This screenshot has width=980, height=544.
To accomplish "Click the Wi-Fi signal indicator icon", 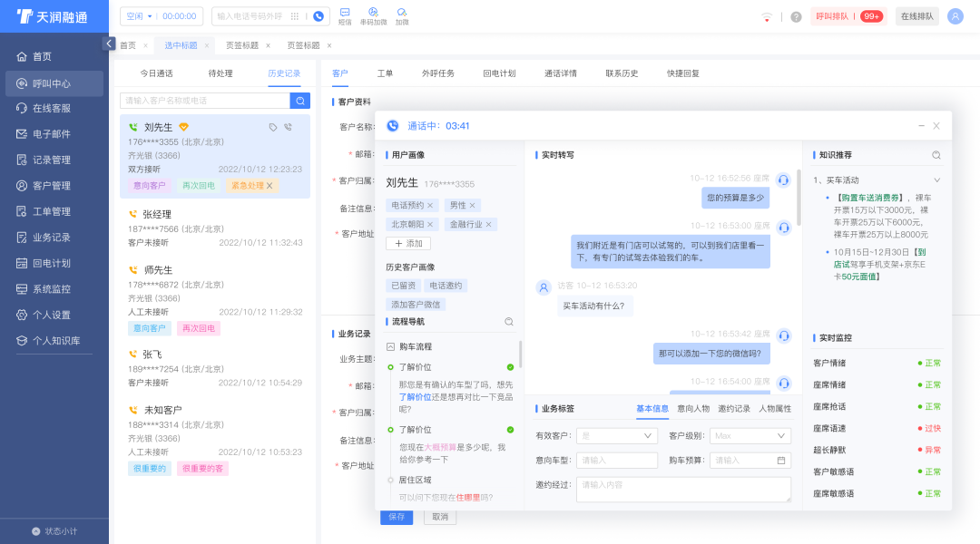I will [767, 16].
